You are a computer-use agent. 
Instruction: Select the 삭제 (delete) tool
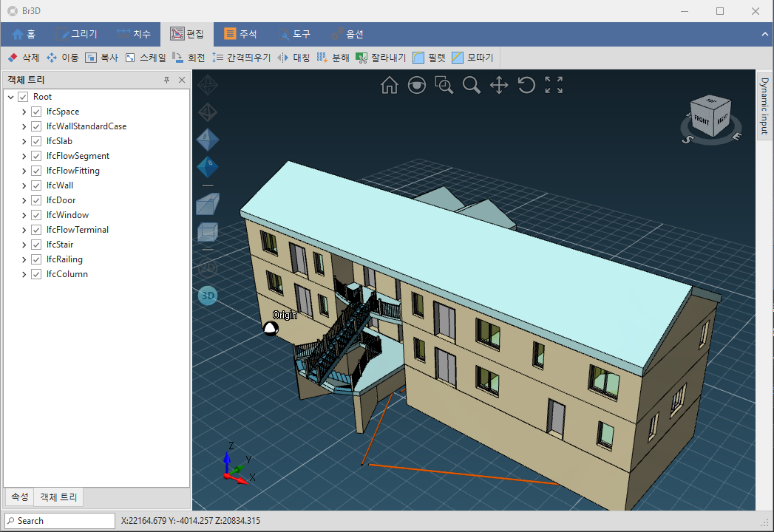(x=24, y=58)
